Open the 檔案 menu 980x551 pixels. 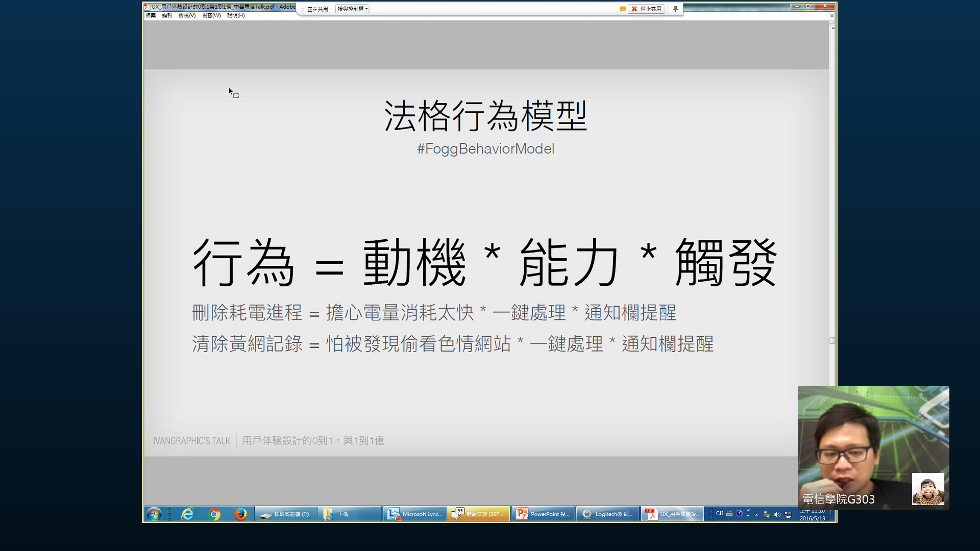point(151,15)
